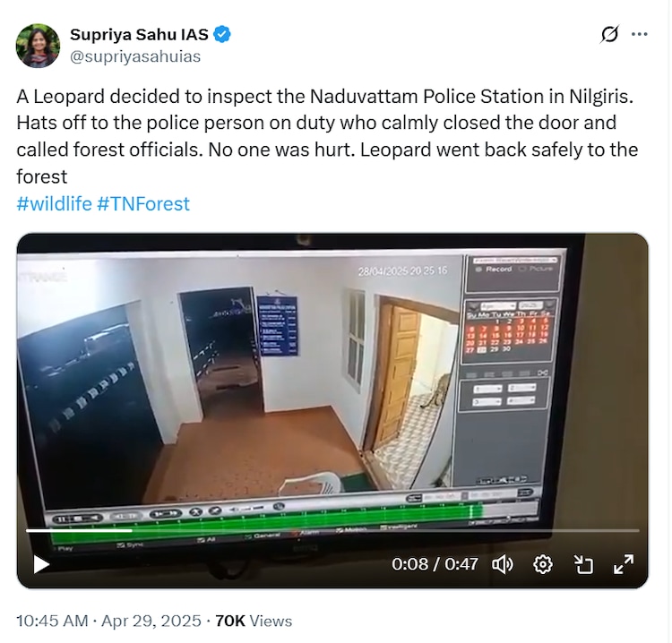Open the #wildlife hashtag

tap(54, 204)
